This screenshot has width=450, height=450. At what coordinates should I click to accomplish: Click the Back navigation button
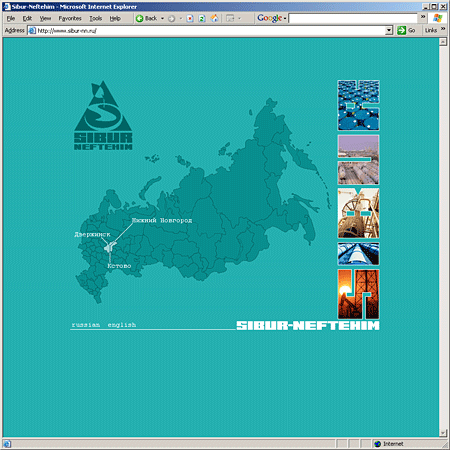[147, 18]
